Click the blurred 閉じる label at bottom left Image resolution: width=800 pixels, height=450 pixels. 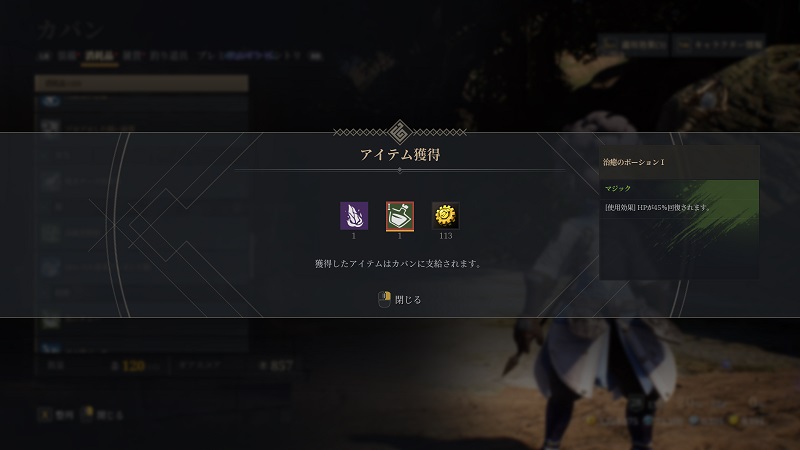pyautogui.click(x=109, y=415)
